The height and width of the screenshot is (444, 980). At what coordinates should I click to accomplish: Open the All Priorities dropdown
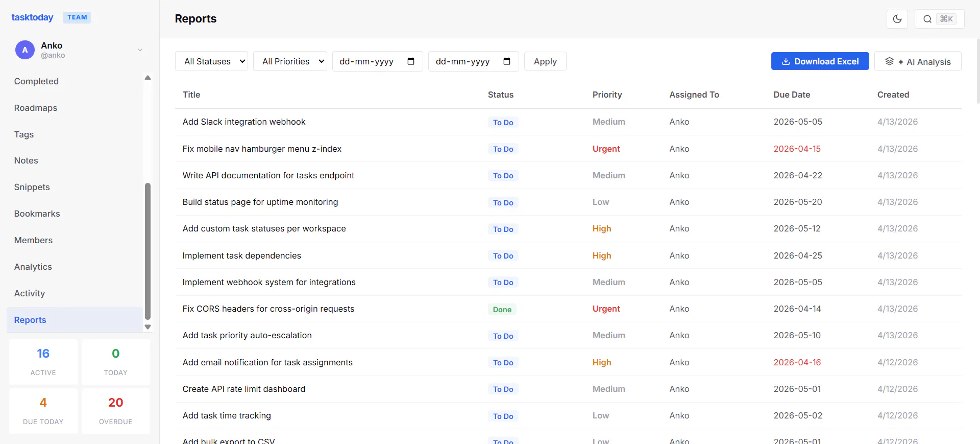[x=290, y=61]
